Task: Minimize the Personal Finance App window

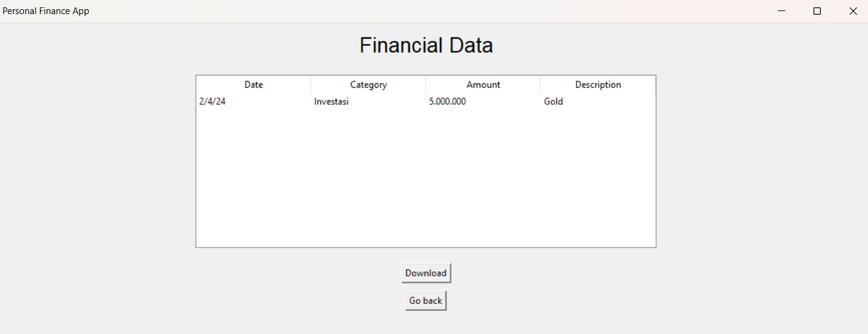Action: pos(782,11)
